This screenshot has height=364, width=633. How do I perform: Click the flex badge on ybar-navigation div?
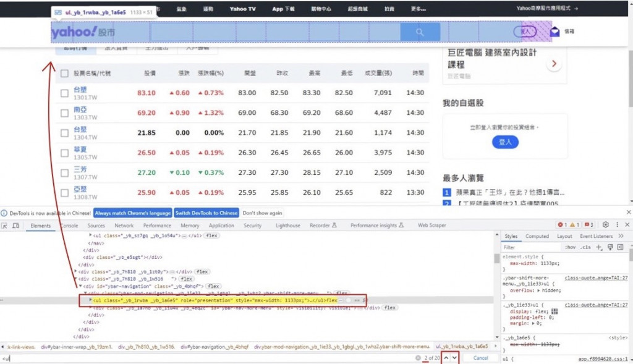pos(213,286)
